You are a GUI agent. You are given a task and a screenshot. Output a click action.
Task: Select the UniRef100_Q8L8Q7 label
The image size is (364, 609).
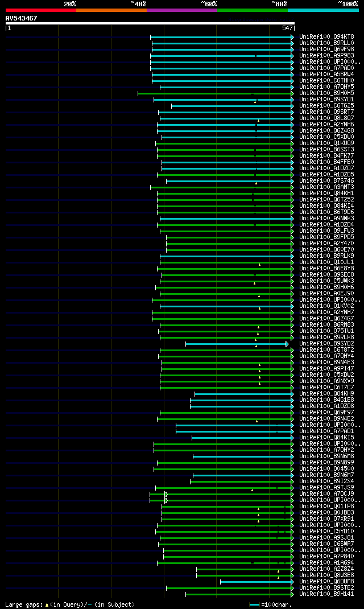point(326,118)
